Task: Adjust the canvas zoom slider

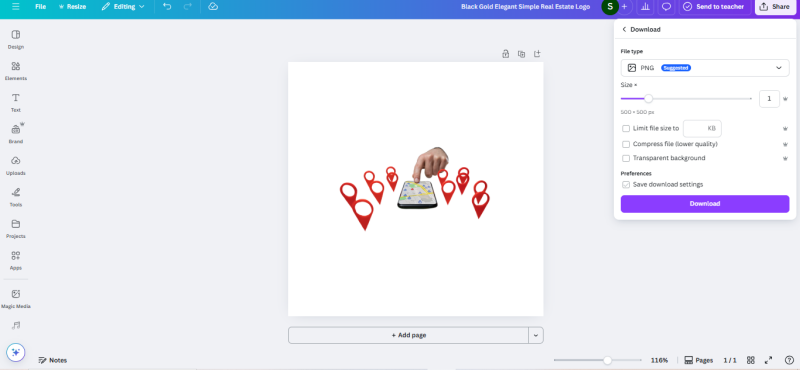Action: (607, 360)
